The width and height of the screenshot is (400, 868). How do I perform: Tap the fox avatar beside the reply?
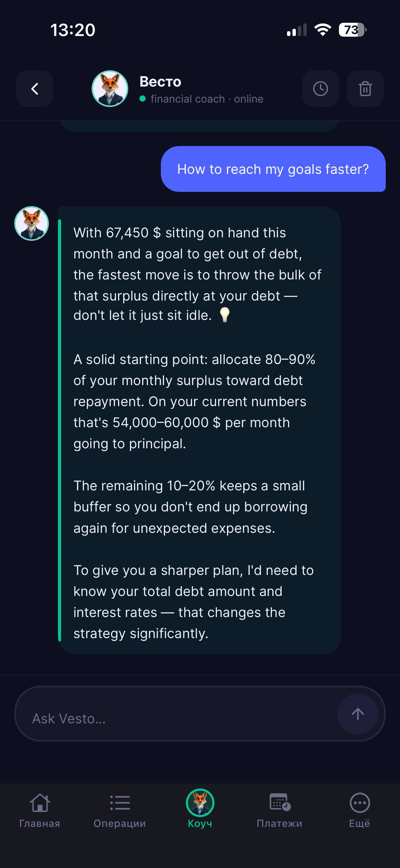32,223
